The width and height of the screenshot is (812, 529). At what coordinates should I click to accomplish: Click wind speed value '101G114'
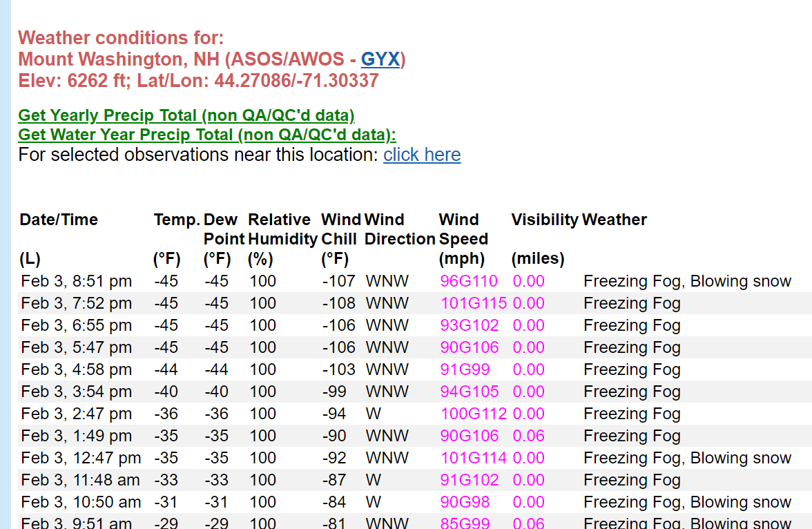474,458
